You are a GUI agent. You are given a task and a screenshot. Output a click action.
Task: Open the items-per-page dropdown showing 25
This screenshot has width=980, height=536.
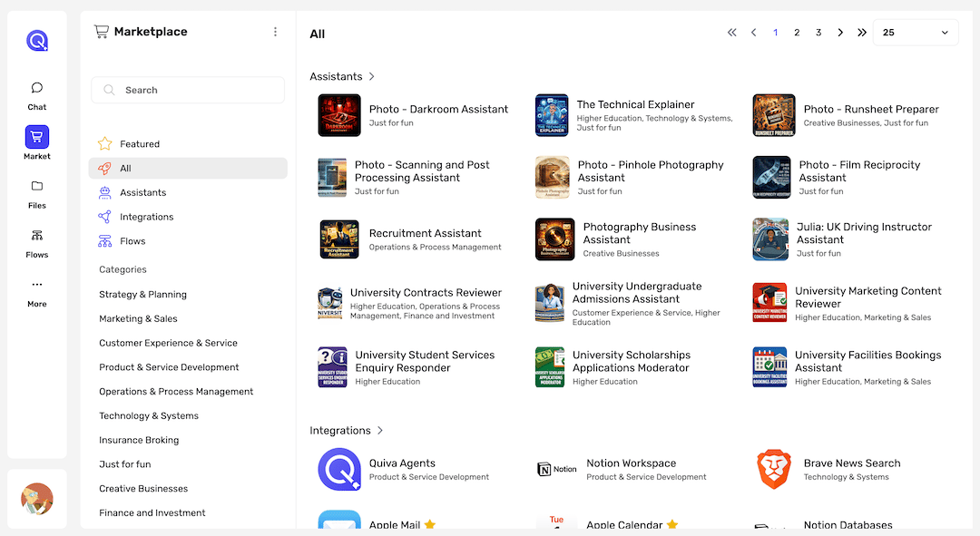(916, 33)
